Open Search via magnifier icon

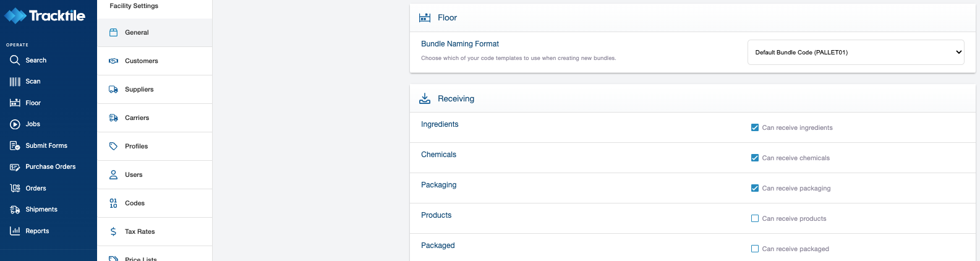[15, 60]
